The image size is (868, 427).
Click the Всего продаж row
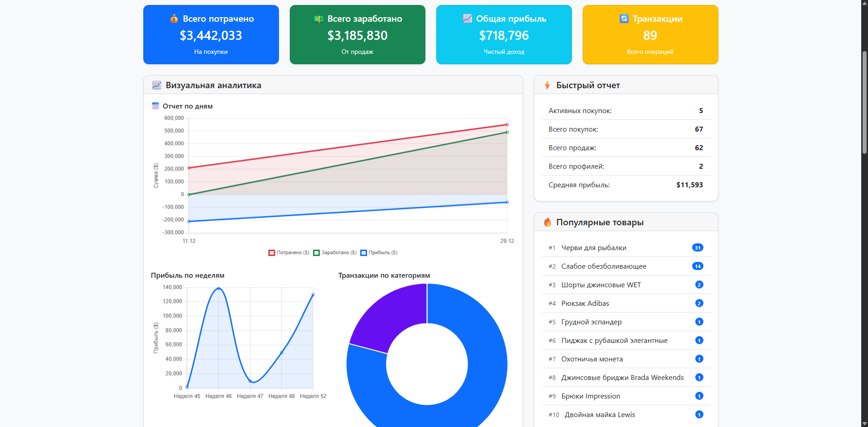[626, 148]
